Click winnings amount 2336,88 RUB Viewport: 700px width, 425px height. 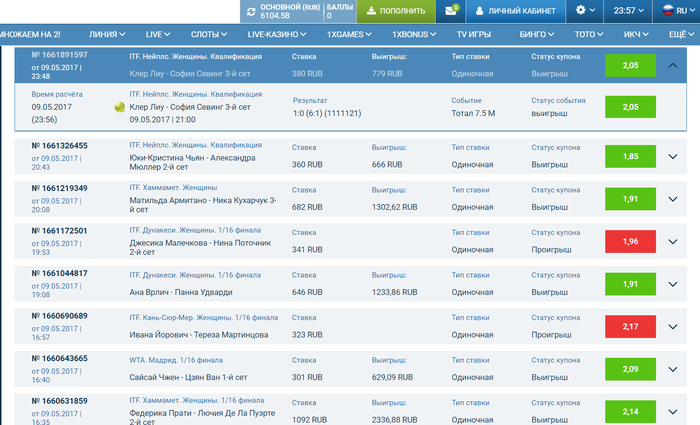[x=394, y=420]
